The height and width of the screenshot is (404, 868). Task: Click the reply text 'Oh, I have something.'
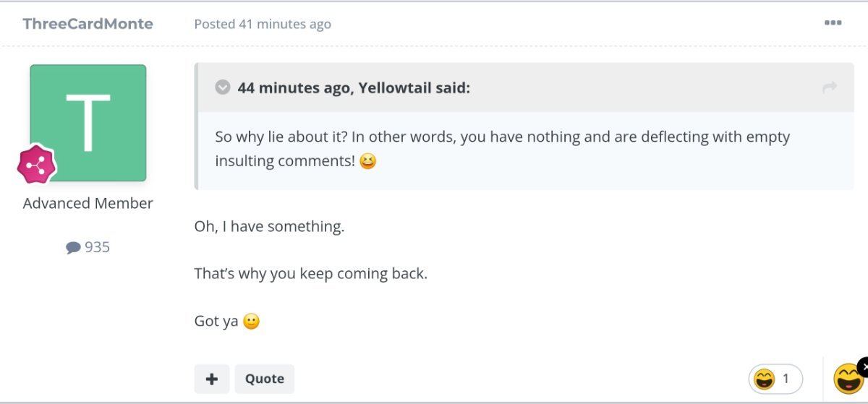(269, 226)
